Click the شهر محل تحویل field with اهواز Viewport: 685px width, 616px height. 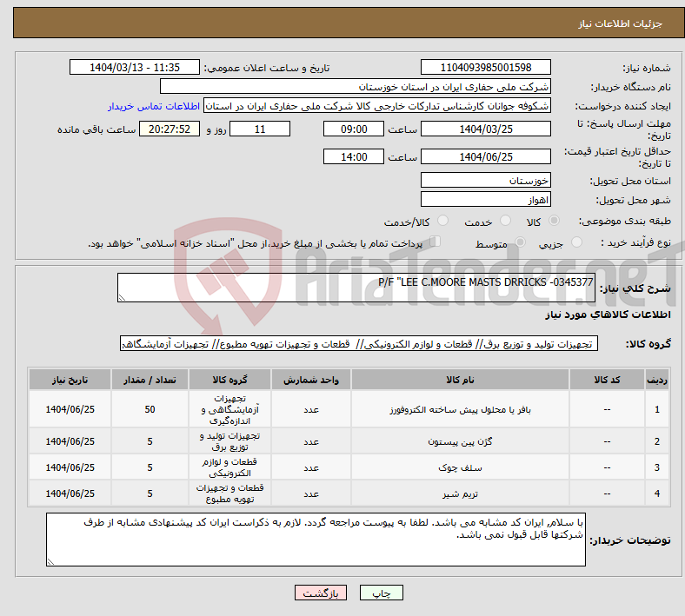click(x=486, y=200)
